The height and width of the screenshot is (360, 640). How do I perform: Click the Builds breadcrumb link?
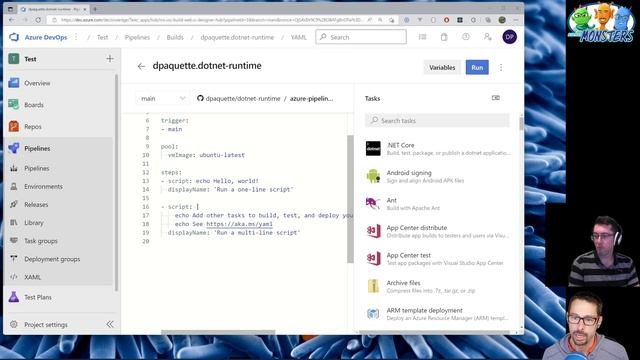point(175,37)
